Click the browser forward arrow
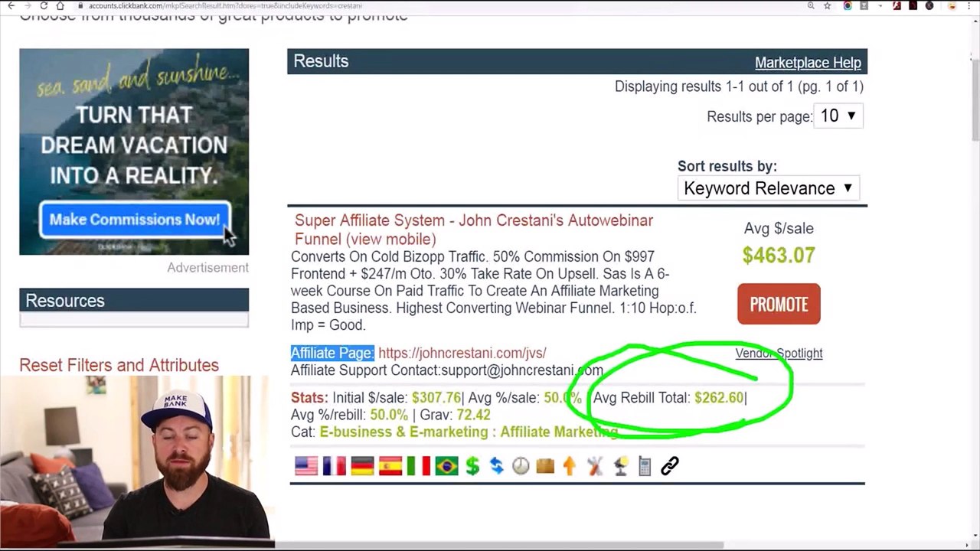This screenshot has width=980, height=551. [28, 5]
